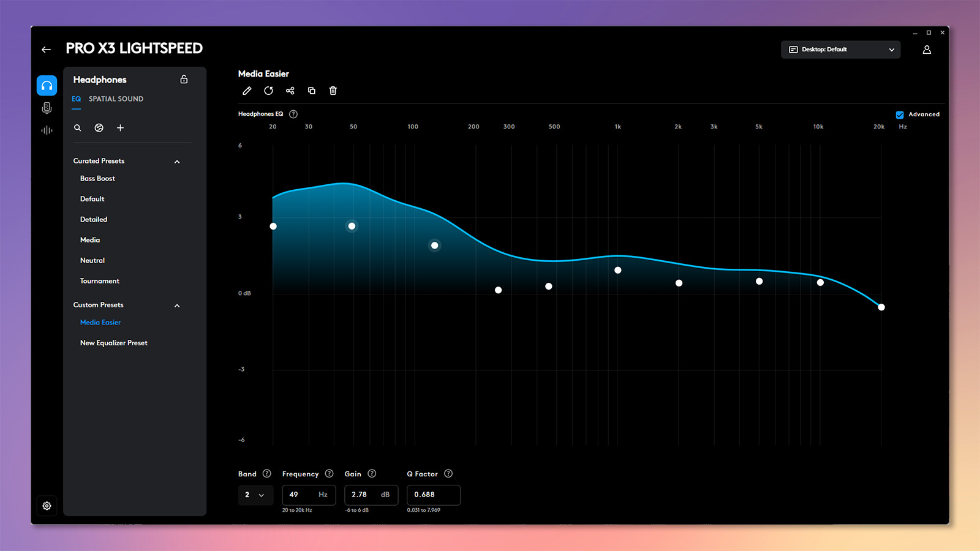
Task: Click the Q Factor field showing 0.688
Action: (434, 495)
